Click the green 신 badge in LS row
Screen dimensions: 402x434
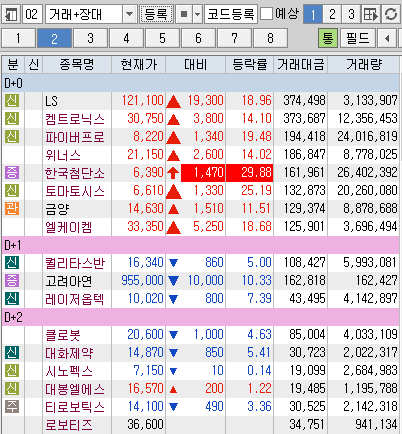(x=12, y=101)
